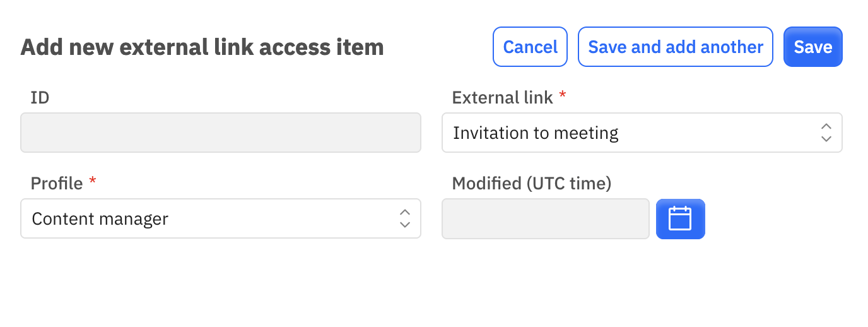This screenshot has width=868, height=327.
Task: Select the 'Content manager' value
Action: point(100,219)
